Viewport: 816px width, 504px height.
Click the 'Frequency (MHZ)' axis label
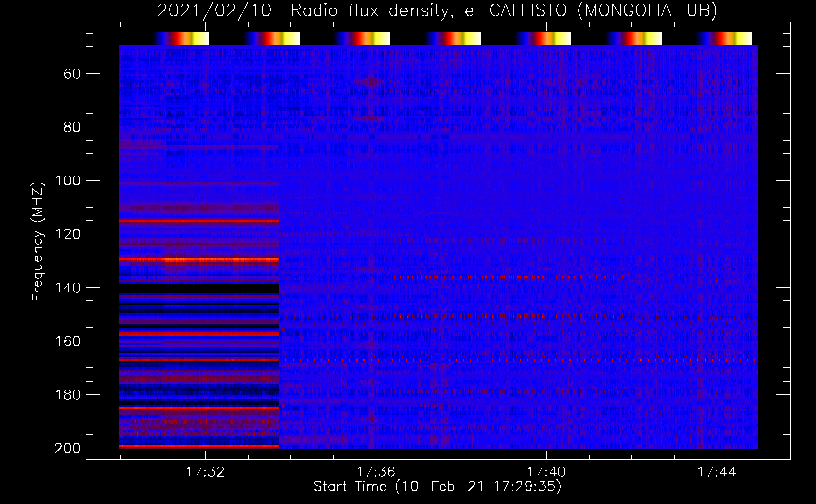tap(38, 241)
